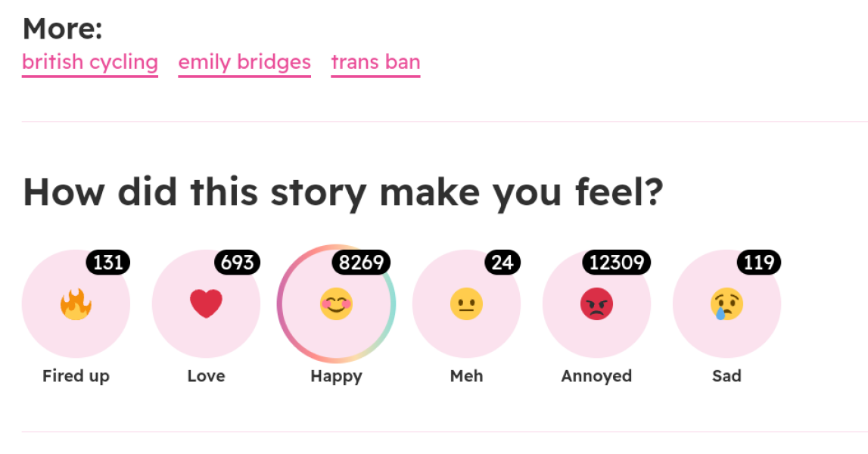Click the More: section label
The width and height of the screenshot is (868, 454).
tap(60, 29)
